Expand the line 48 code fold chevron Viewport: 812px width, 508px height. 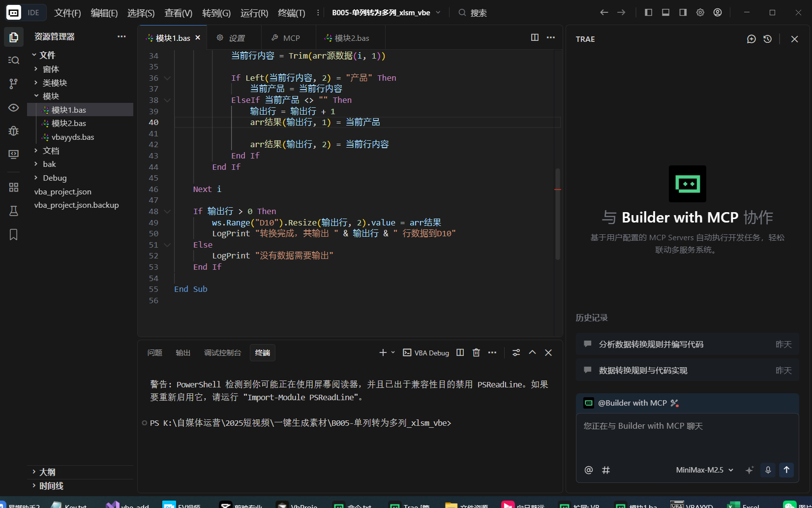[167, 211]
